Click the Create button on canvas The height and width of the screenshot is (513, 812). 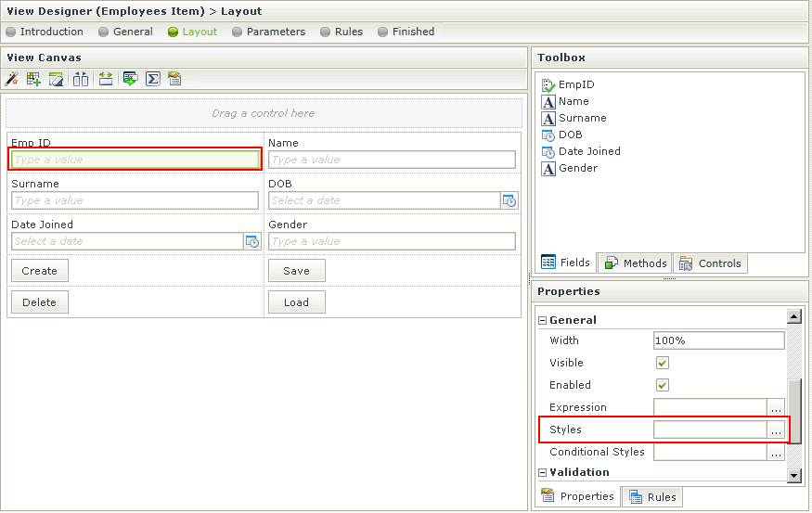(40, 271)
